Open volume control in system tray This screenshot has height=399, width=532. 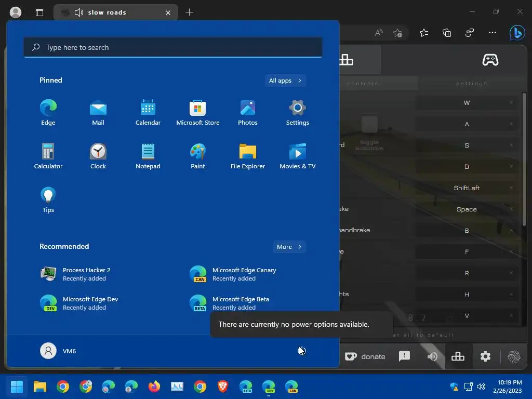pos(481,387)
